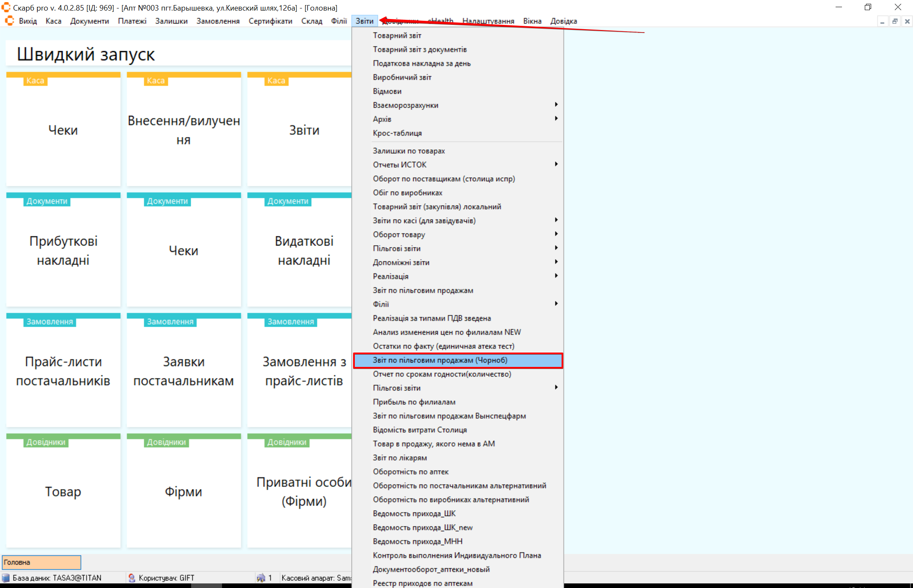Select Обіг по виробниках entry
Viewport: 913px width, 588px height.
pos(458,193)
